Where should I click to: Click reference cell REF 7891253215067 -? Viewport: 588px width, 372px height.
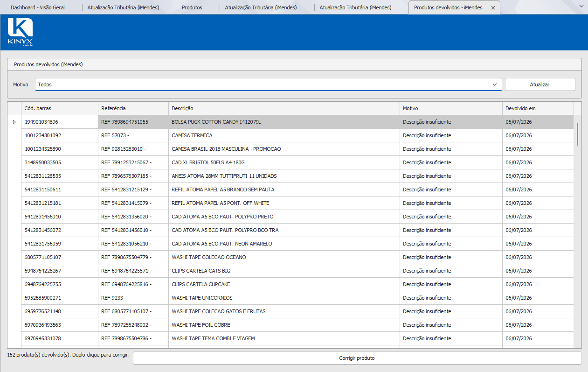pos(133,162)
